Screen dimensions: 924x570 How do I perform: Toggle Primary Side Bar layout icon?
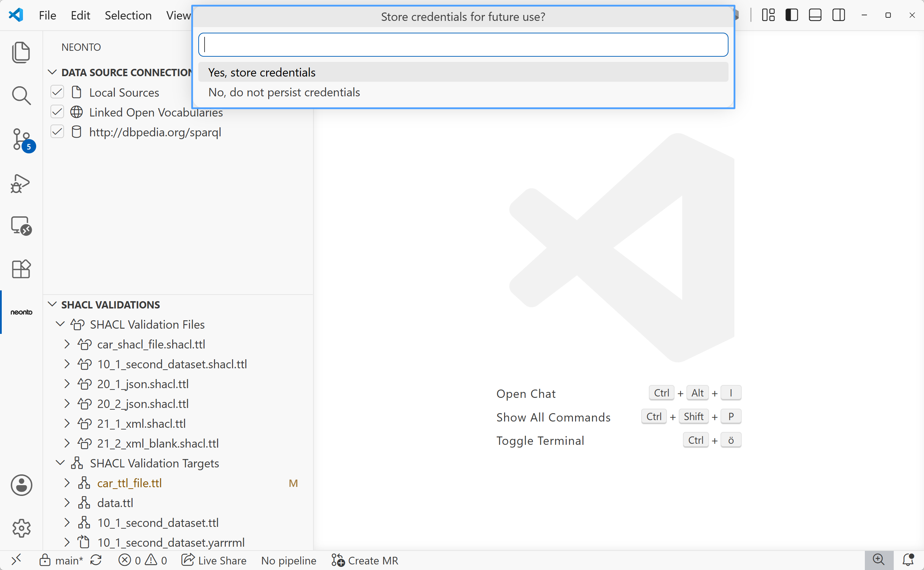pyautogui.click(x=791, y=15)
